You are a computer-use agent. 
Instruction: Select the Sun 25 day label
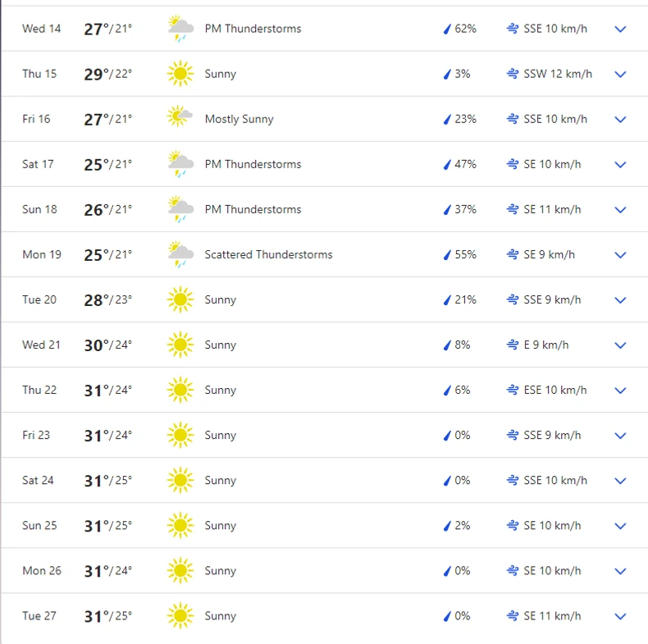(39, 526)
